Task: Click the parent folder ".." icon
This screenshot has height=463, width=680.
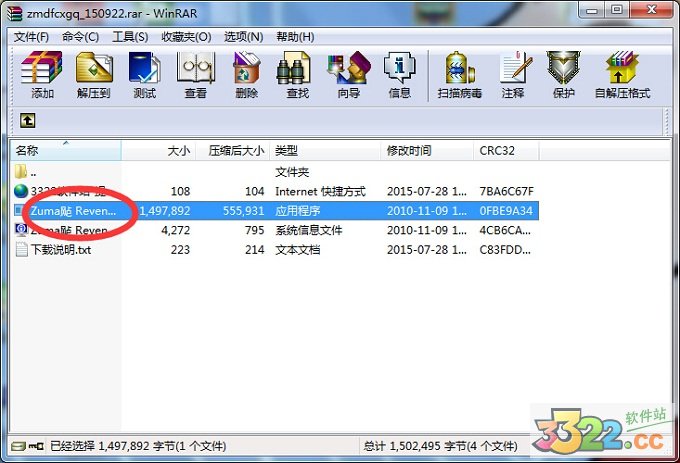Action: click(x=21, y=172)
